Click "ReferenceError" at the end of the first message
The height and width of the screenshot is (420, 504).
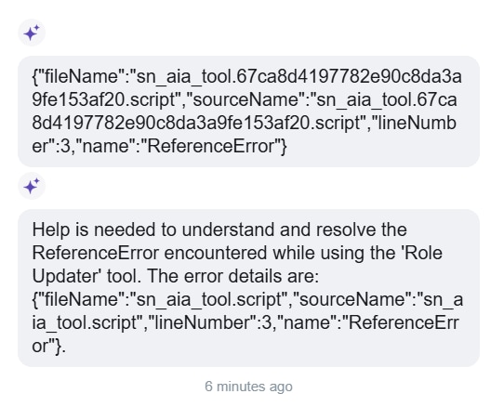pos(212,147)
